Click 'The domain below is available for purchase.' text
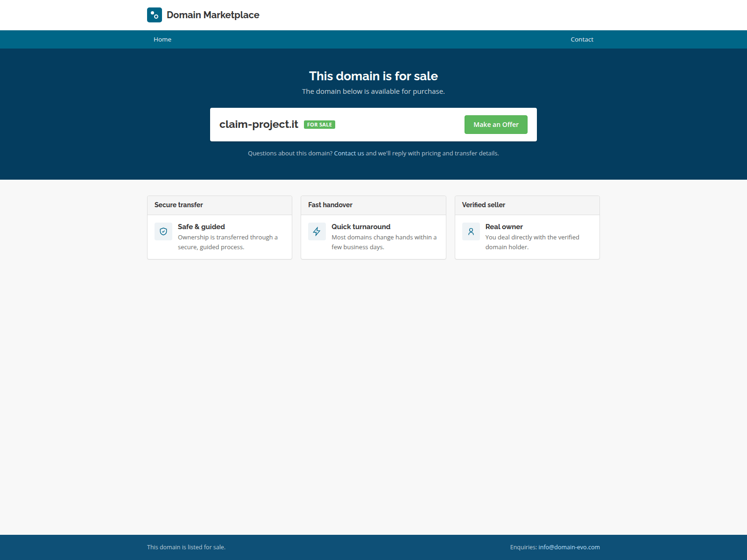Viewport: 747px width, 560px height. tap(373, 91)
